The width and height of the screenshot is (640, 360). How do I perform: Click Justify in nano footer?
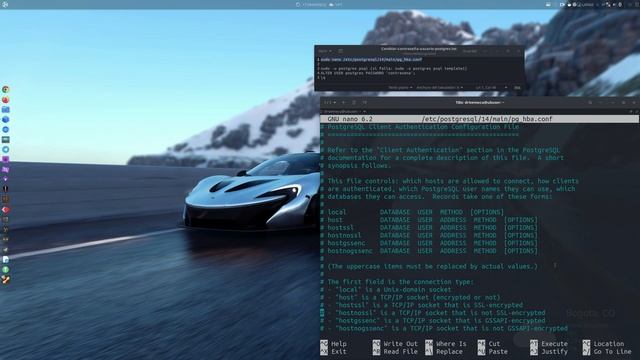[x=549, y=351]
